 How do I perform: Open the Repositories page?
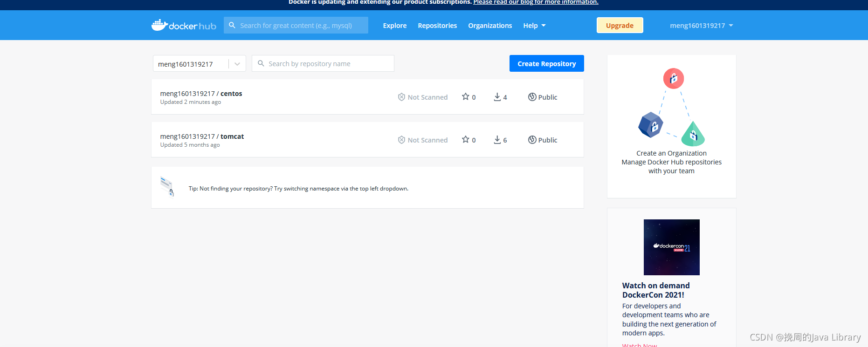[x=437, y=26]
